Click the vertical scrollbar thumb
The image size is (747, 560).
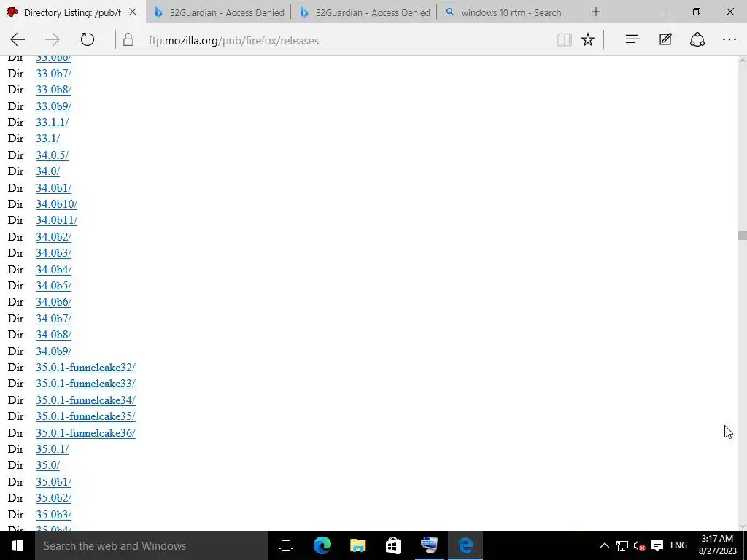tap(742, 236)
